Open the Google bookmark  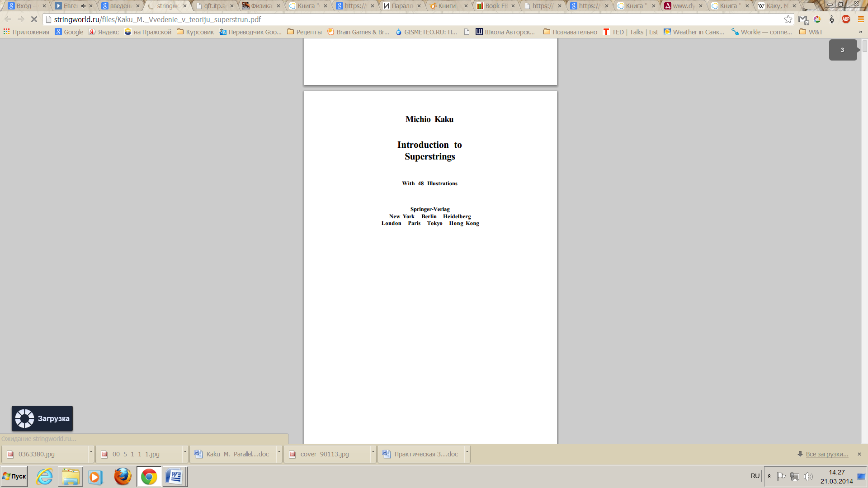click(x=69, y=32)
